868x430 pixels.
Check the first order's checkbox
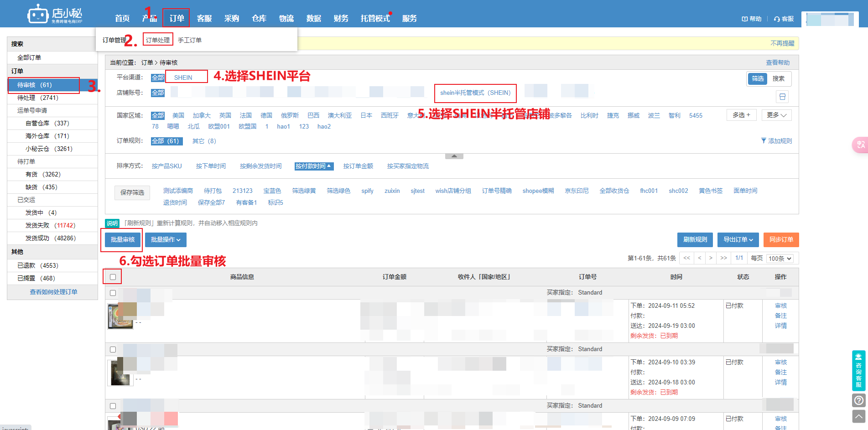point(113,293)
